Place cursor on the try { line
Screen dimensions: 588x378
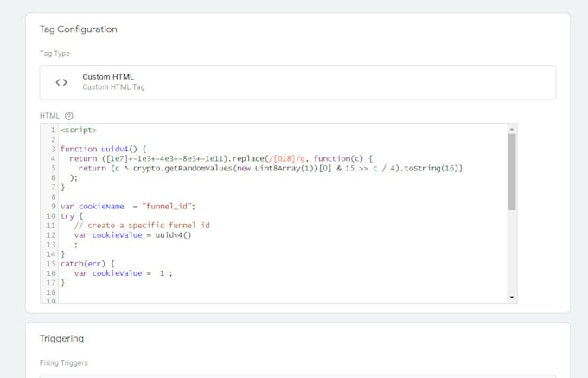74,215
